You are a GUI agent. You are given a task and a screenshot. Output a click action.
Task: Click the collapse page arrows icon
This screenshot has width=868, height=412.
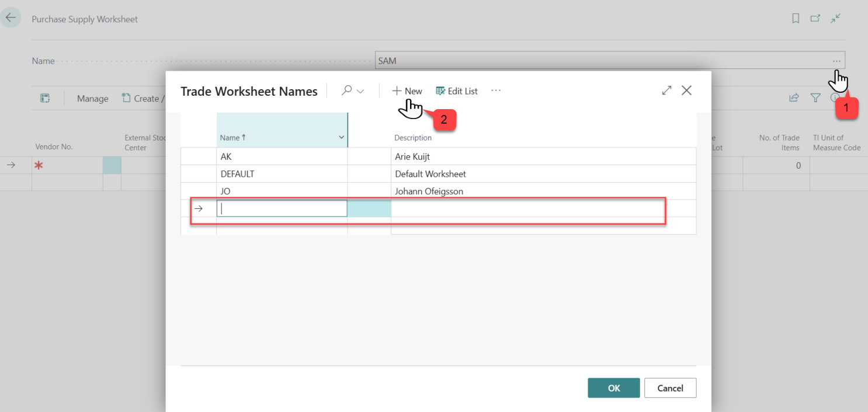pos(836,19)
